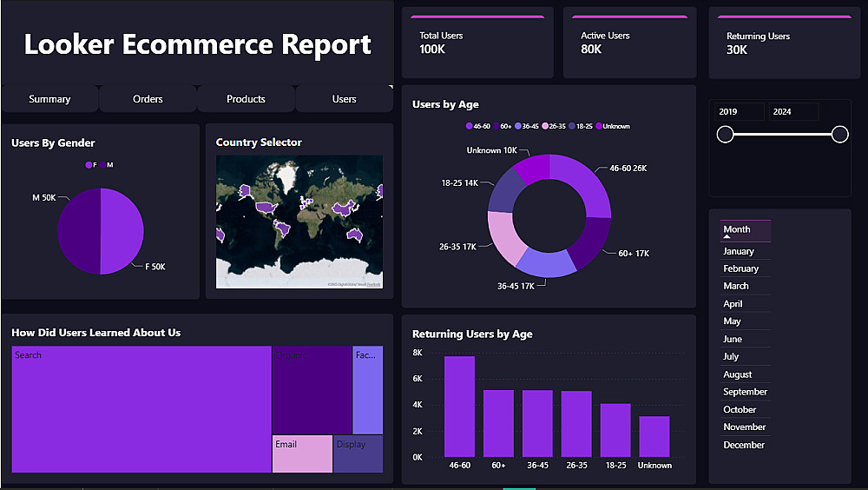Image resolution: width=868 pixels, height=490 pixels.
Task: Click the Active Users 80K card
Action: coord(629,43)
